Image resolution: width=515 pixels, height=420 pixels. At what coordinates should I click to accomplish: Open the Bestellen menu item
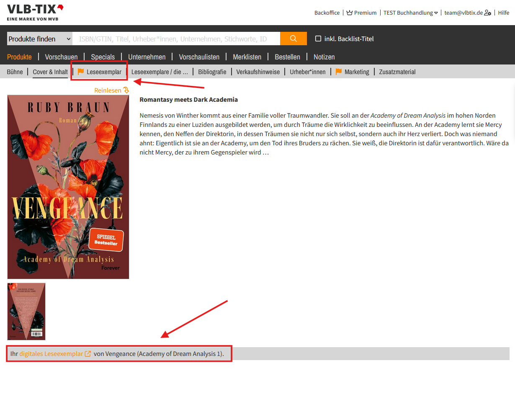pyautogui.click(x=287, y=57)
